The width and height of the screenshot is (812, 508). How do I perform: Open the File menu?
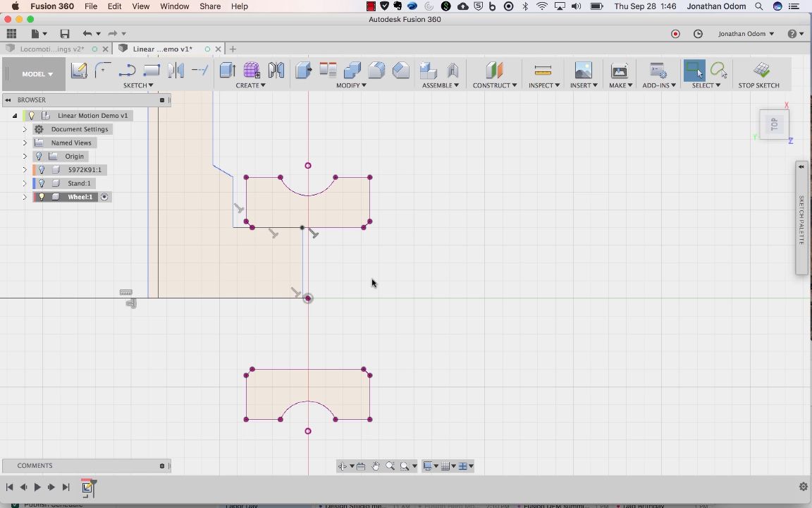(91, 6)
